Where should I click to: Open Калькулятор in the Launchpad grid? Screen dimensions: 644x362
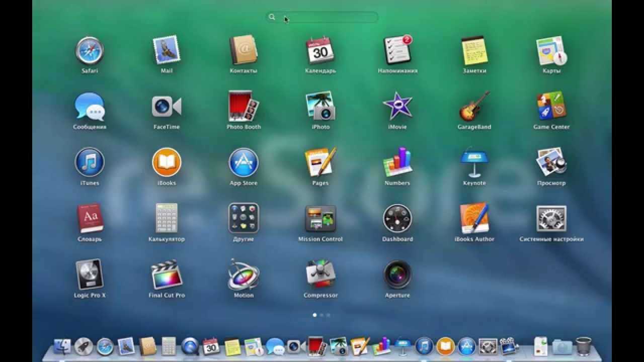coord(167,218)
